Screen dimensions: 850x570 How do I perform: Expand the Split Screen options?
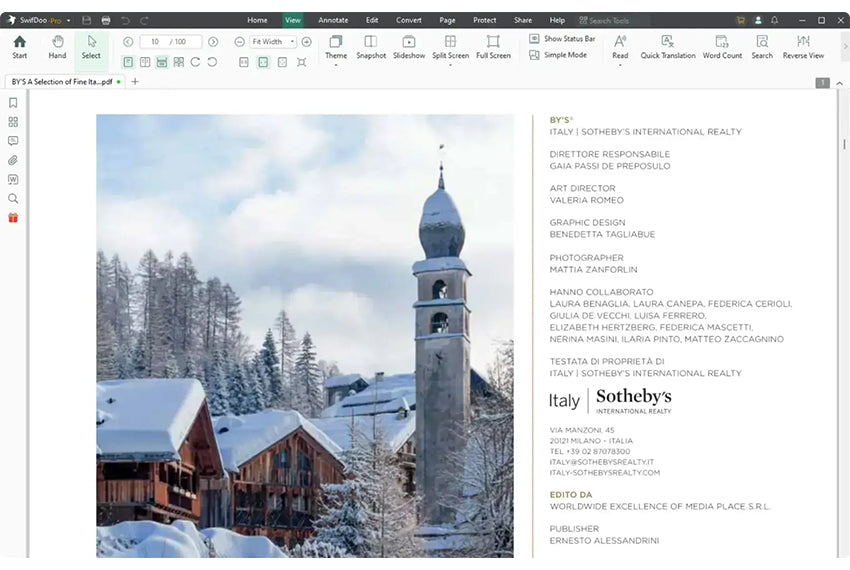tap(450, 65)
